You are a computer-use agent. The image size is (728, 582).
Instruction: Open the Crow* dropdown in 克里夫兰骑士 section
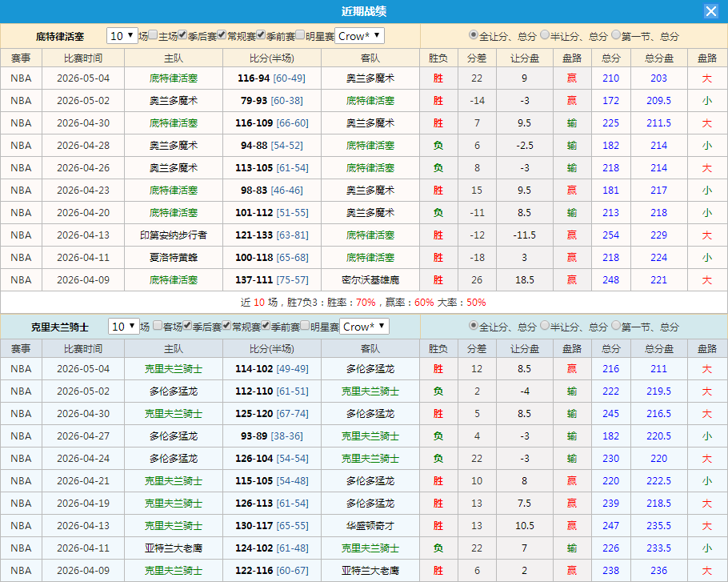click(364, 327)
